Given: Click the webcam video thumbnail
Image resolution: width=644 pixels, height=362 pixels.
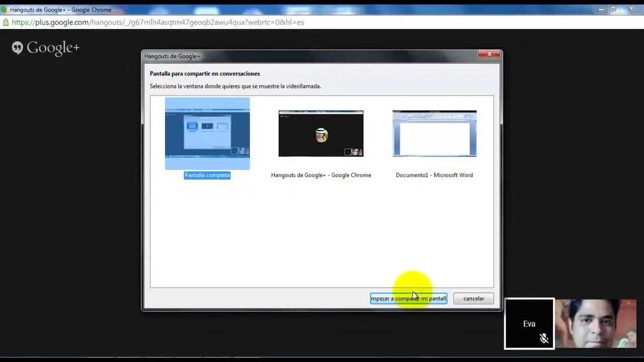Looking at the screenshot, I should click(596, 324).
